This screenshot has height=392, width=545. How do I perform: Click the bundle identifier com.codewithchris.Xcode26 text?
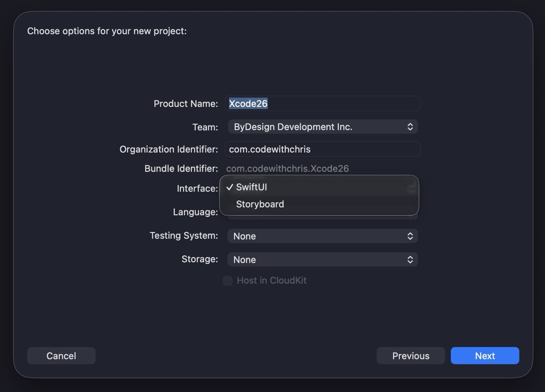click(x=287, y=169)
